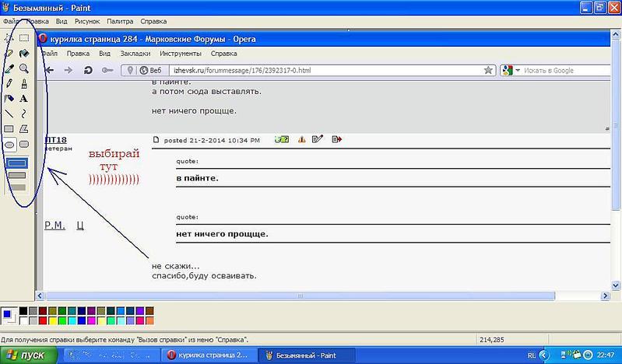Click the 22:47 clock in the system tray
Viewport: 622px width, 364px height.
[606, 355]
